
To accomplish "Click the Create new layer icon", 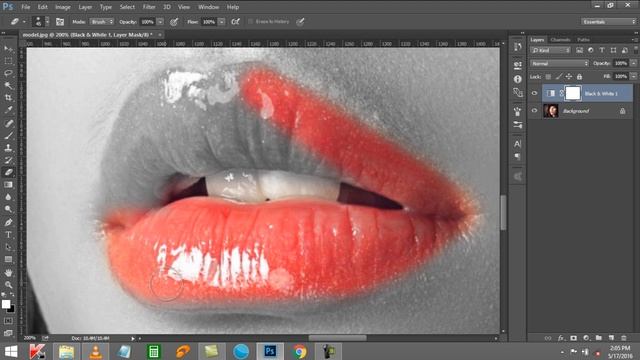I will [x=611, y=338].
